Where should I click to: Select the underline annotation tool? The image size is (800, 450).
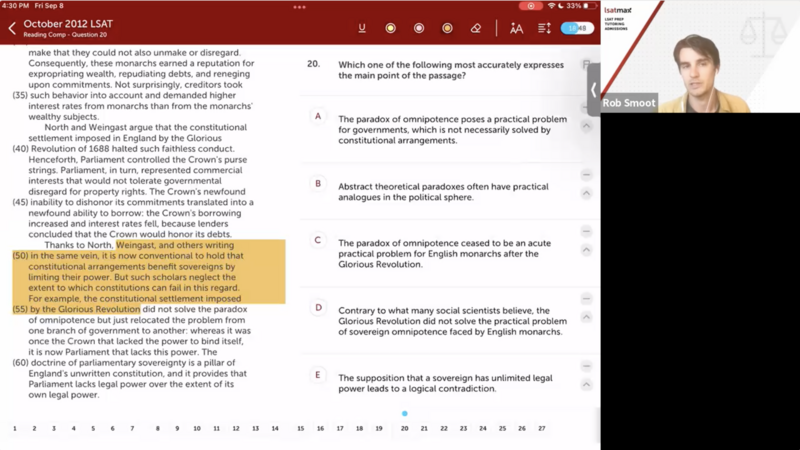coord(362,28)
